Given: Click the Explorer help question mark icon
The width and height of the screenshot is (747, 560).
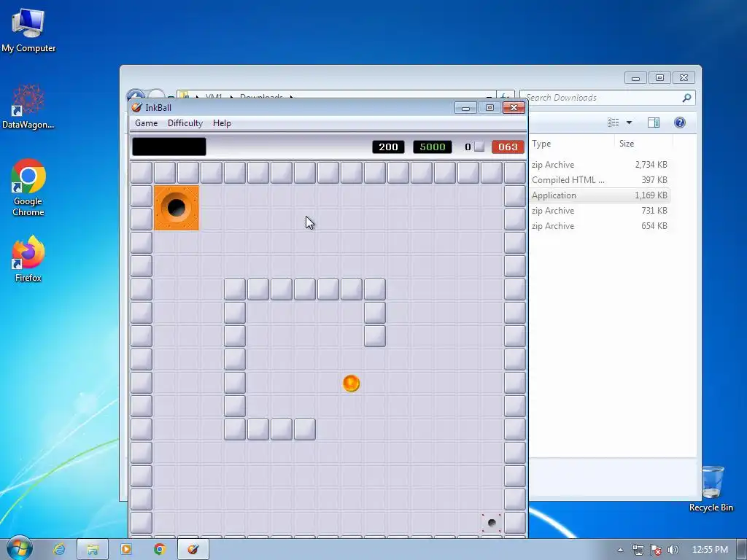Looking at the screenshot, I should (x=680, y=122).
